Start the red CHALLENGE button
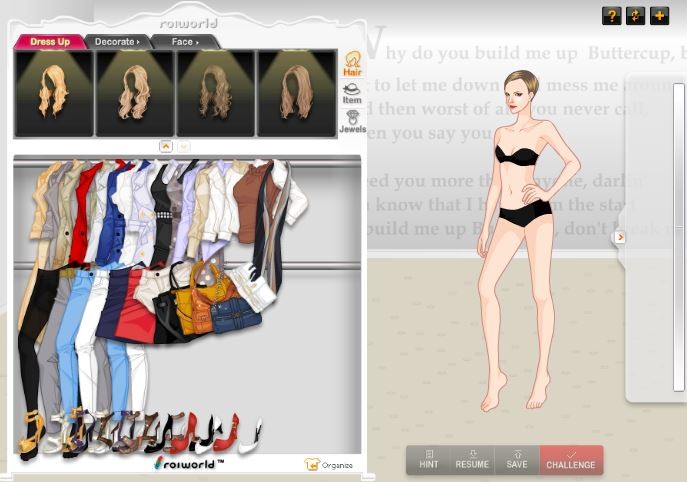 pos(570,460)
